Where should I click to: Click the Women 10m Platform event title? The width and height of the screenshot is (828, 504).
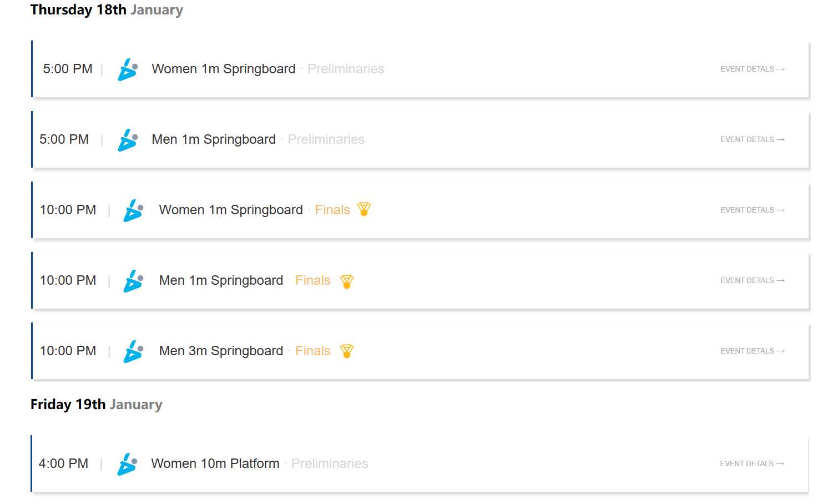215,463
